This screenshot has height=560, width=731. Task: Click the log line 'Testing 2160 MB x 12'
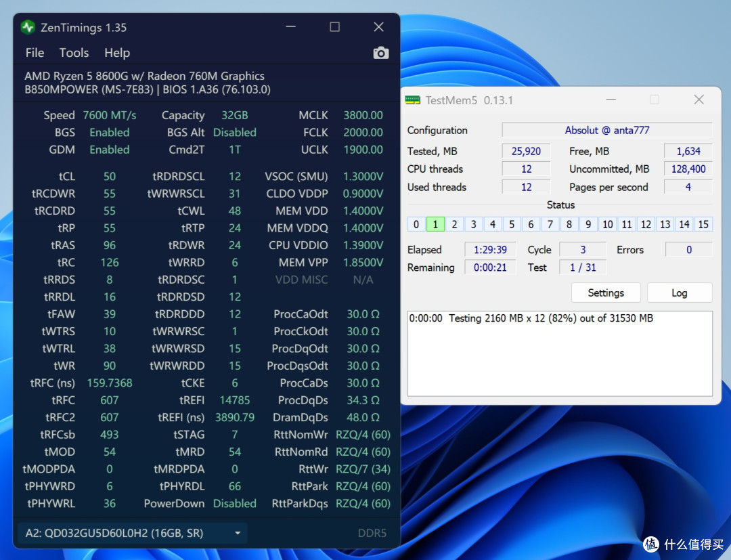click(531, 318)
